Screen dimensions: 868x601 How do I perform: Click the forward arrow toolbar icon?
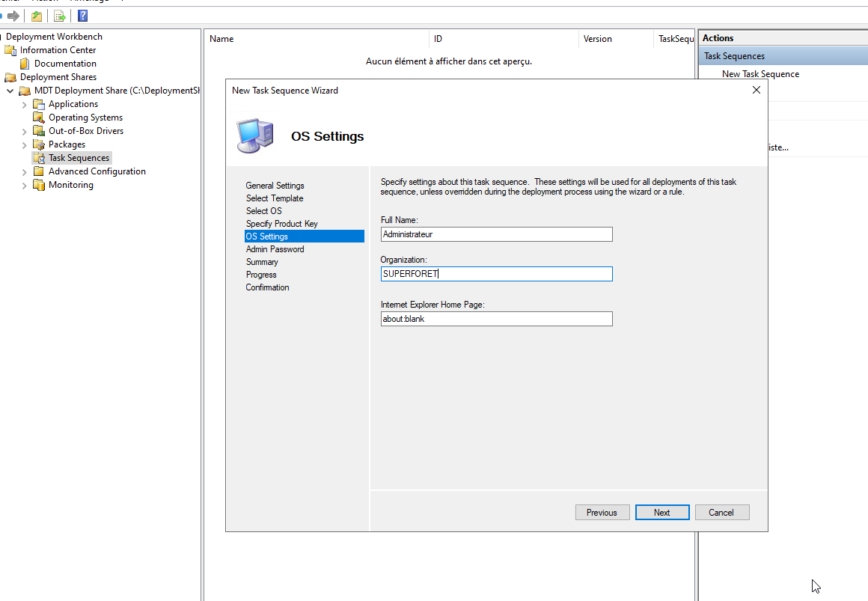pos(13,16)
